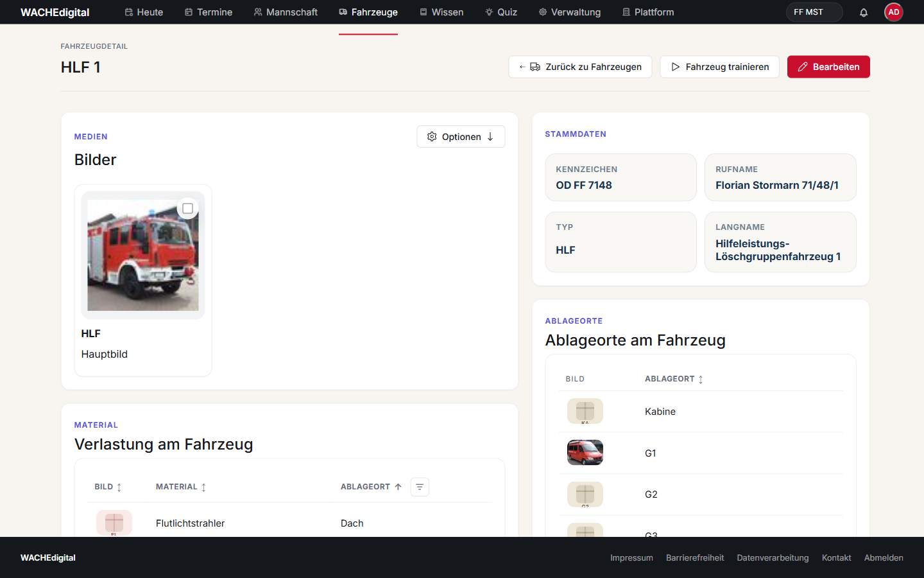Go to Verwaltung

[570, 12]
